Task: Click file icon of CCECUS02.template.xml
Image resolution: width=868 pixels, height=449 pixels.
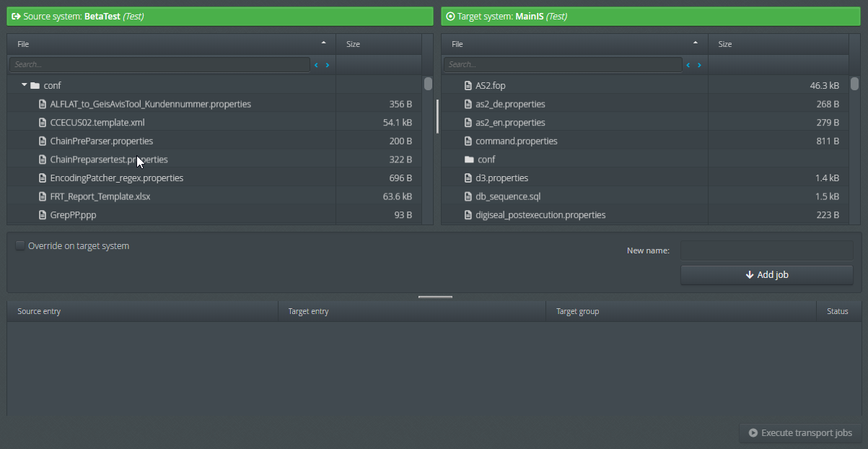Action: (43, 123)
